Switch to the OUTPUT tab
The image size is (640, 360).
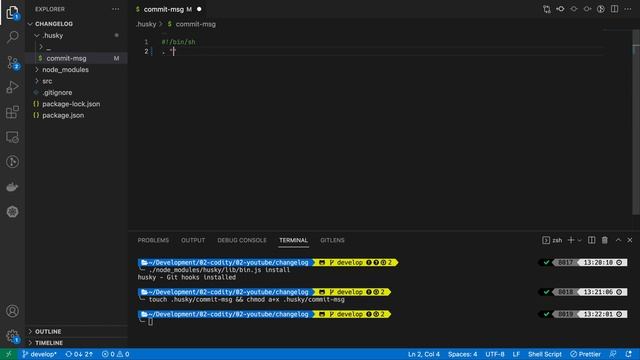(193, 240)
